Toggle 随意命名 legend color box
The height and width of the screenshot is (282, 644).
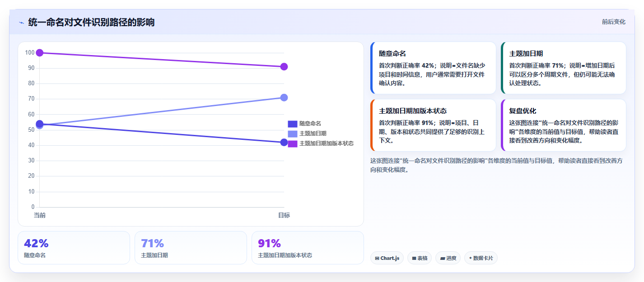(x=292, y=124)
